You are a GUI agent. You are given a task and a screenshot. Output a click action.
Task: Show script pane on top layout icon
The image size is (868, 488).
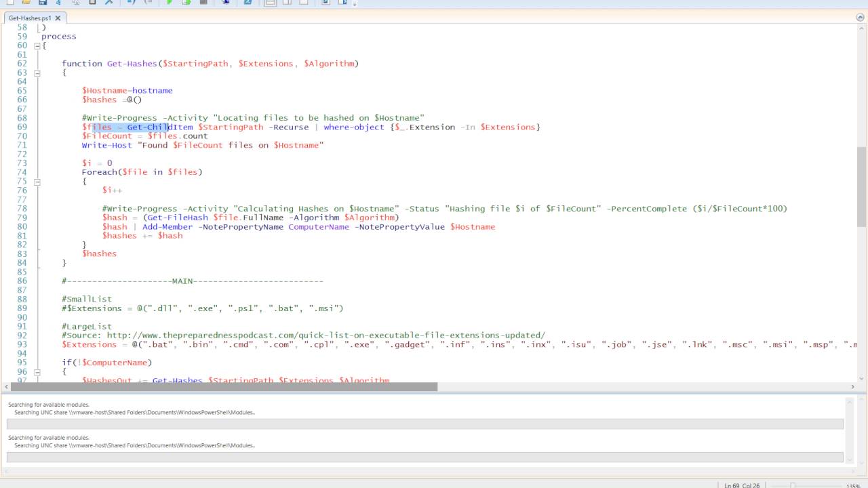[270, 3]
